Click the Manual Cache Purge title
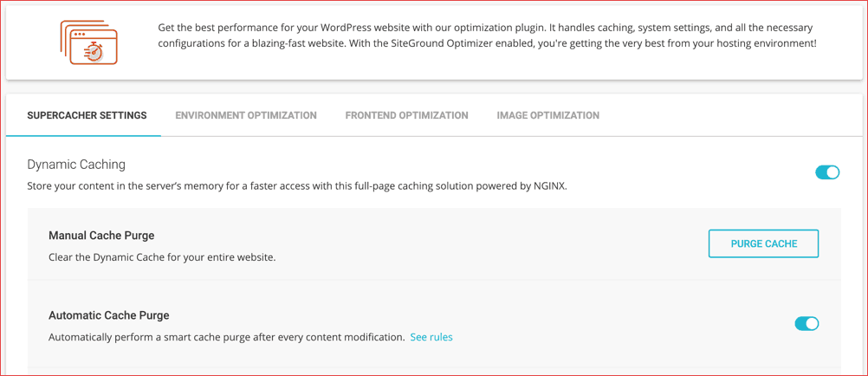This screenshot has height=376, width=868. coord(101,236)
